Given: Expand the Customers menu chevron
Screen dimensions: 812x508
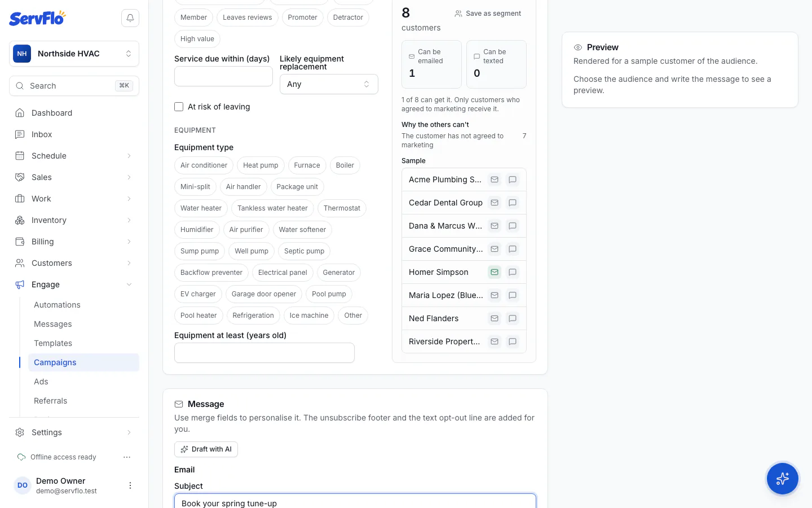Looking at the screenshot, I should 129,263.
